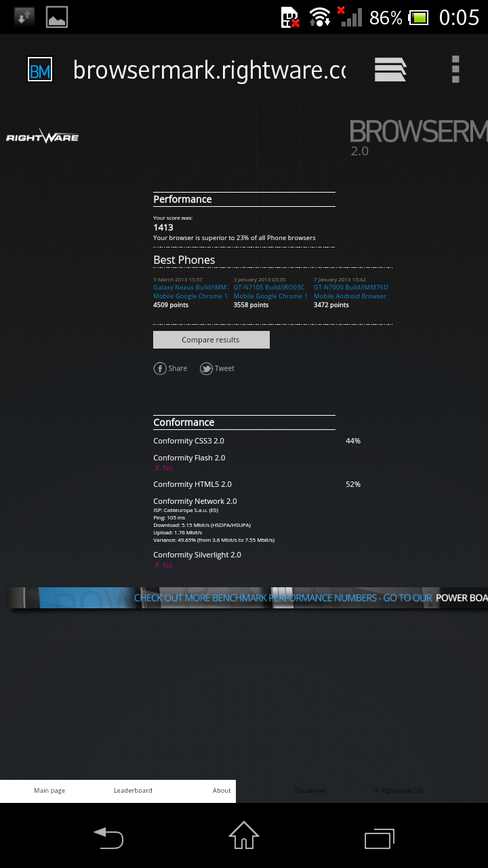Open the Disclaimer footer link
This screenshot has height=868, width=488.
click(x=310, y=791)
